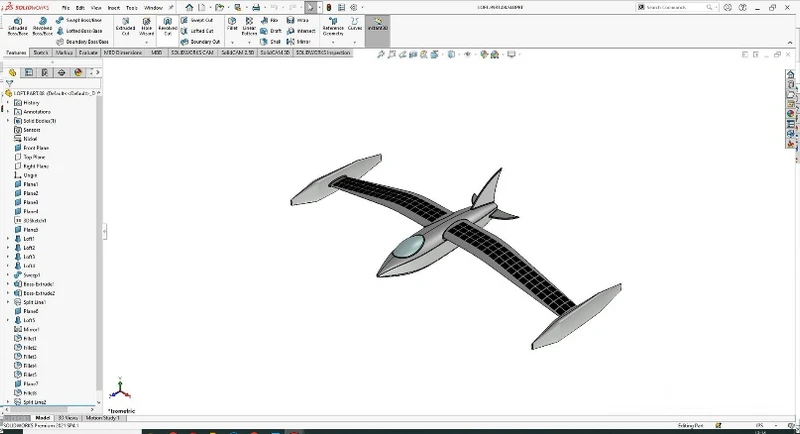Expand the Boss-Extrude1 feature
The image size is (800, 434).
pos(8,284)
